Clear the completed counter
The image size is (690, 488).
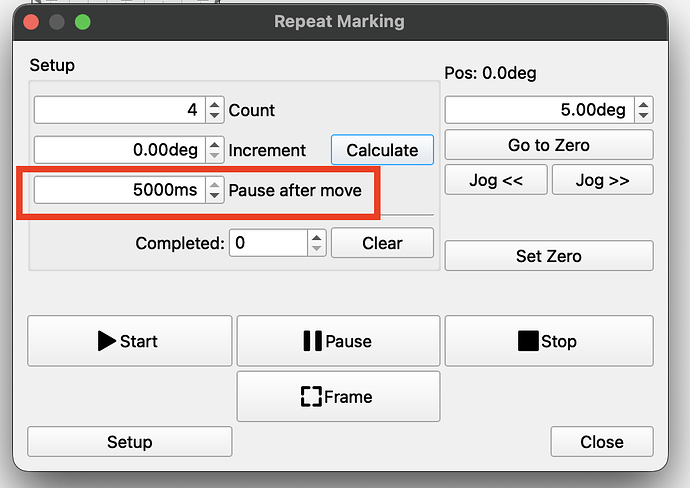coord(382,243)
